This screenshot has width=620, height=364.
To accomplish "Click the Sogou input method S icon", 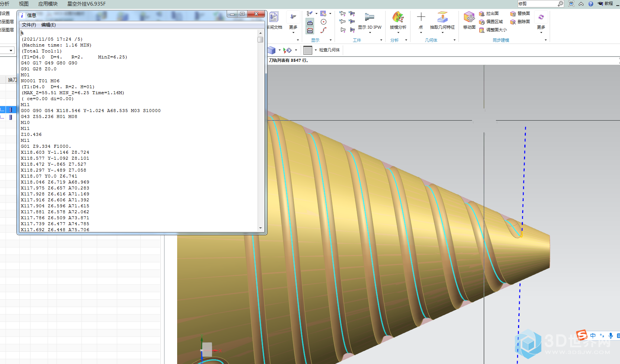I will point(581,335).
